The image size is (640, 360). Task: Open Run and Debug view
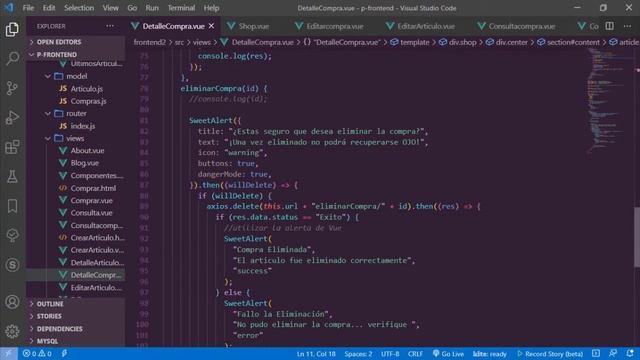coord(12,118)
